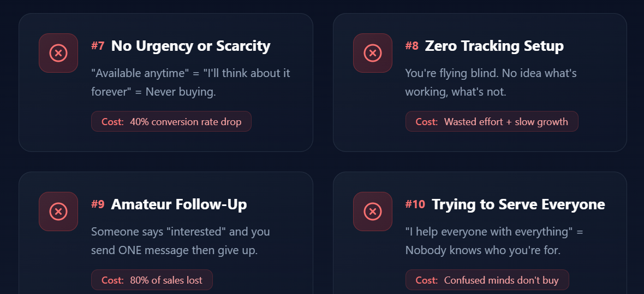644x294 pixels.
Task: Click the X icon beside Zero Tracking Setup
Action: 373,53
